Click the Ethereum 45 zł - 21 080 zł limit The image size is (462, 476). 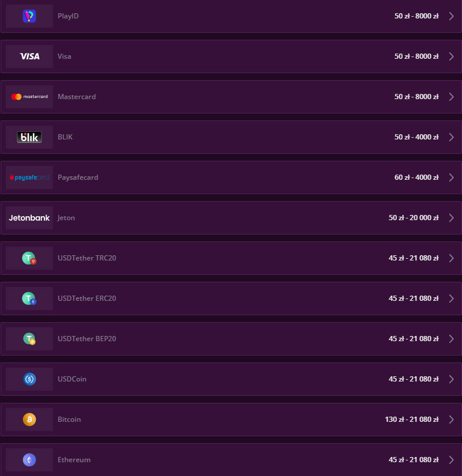tap(414, 460)
